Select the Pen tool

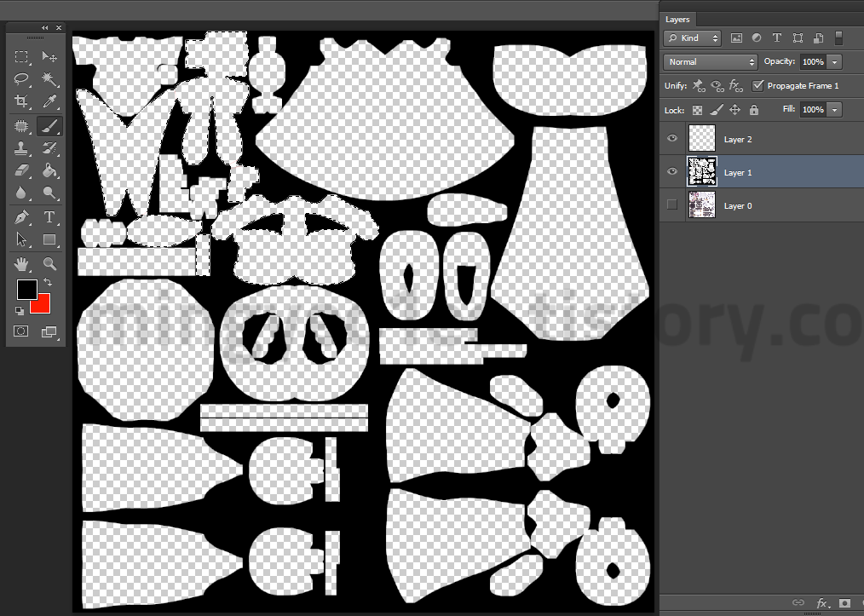21,217
